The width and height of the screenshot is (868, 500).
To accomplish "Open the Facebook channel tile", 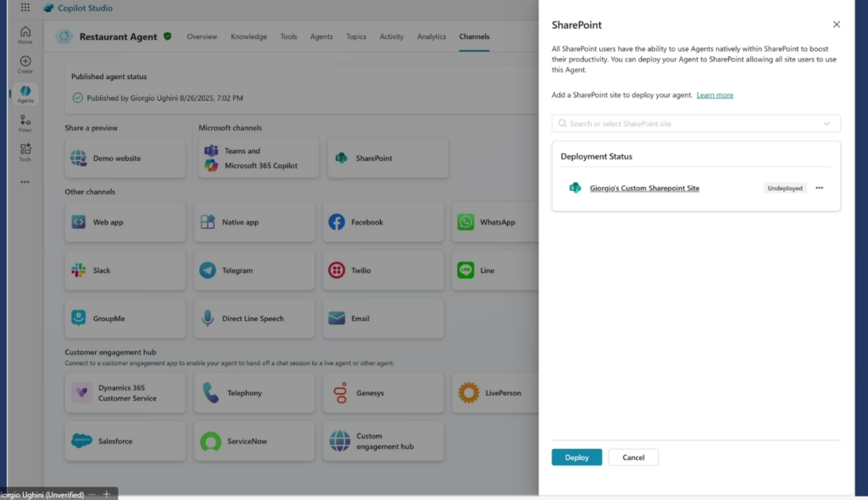I will [383, 222].
